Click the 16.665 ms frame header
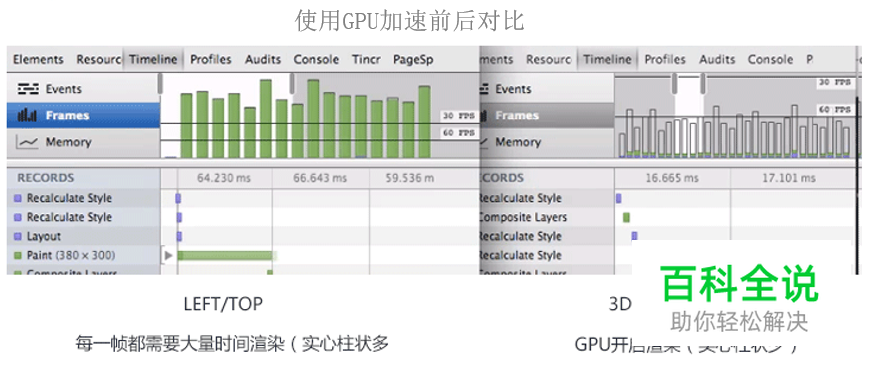Screen dimensions: 876x371 pyautogui.click(x=672, y=178)
